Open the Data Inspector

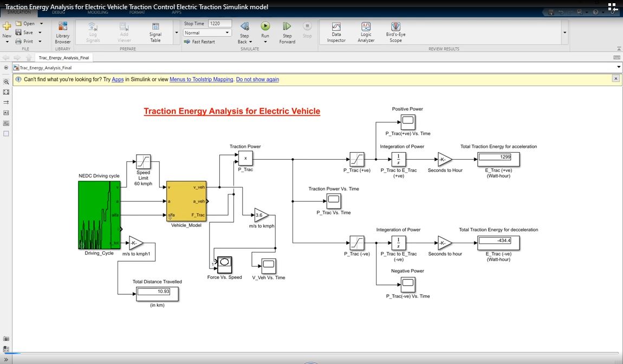tap(336, 31)
